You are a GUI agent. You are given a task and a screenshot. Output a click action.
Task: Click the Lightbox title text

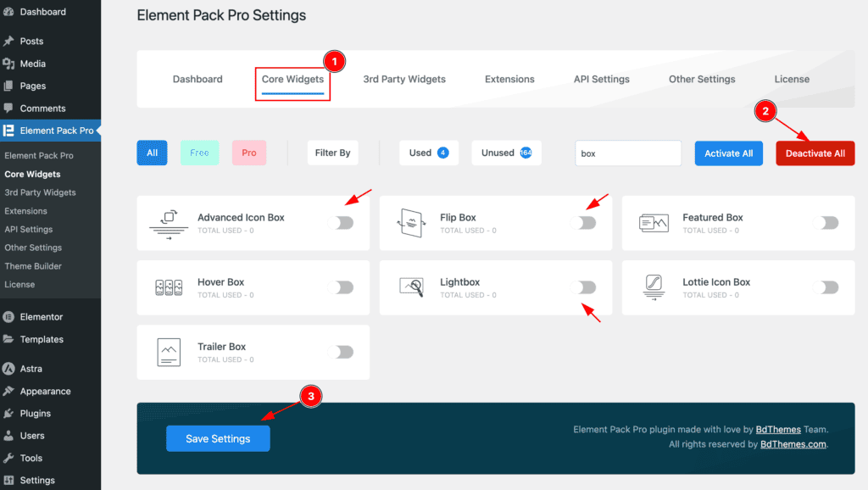(459, 281)
